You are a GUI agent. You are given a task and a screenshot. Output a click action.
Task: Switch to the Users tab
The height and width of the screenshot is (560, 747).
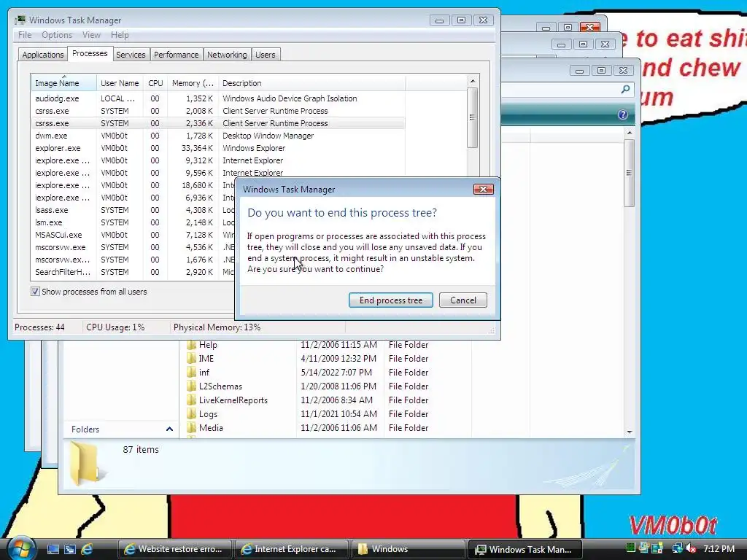click(266, 55)
